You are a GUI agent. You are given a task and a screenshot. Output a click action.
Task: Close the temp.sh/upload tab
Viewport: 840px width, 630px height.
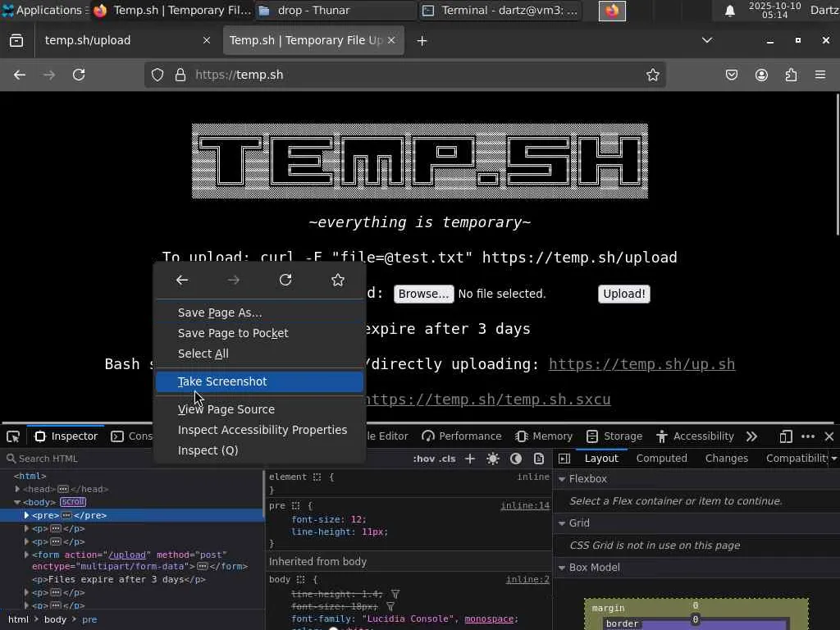tap(206, 41)
